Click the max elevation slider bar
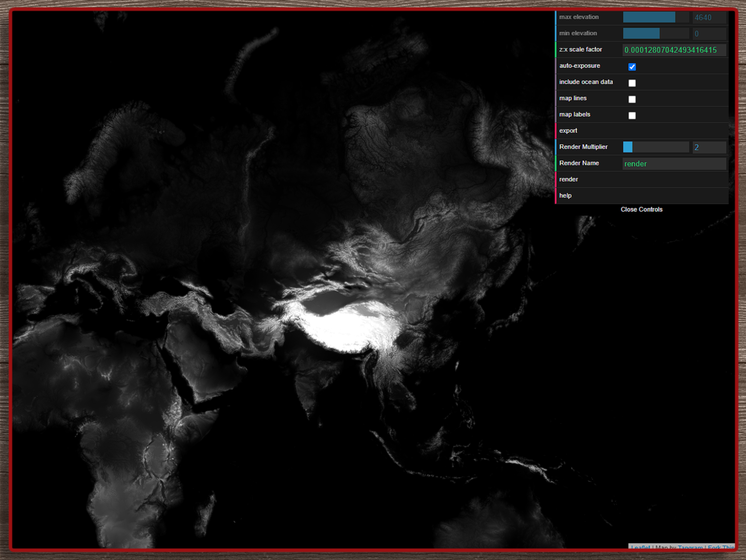The height and width of the screenshot is (560, 746). (x=656, y=17)
